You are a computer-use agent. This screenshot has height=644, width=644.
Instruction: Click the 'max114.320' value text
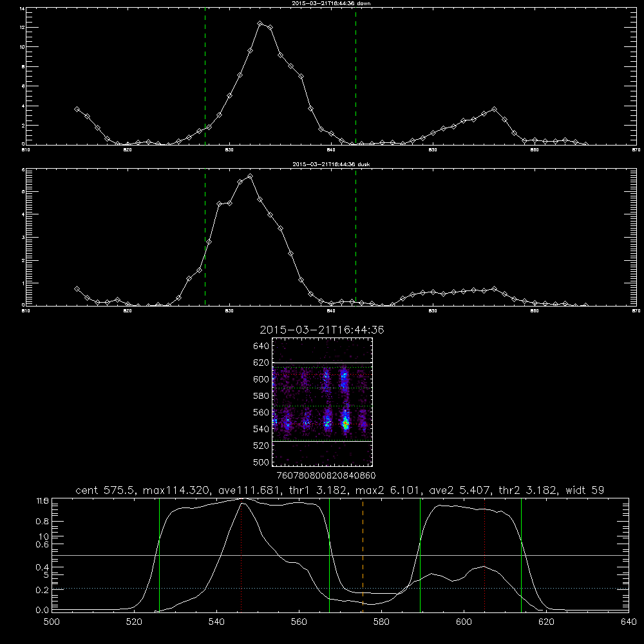coord(176,490)
